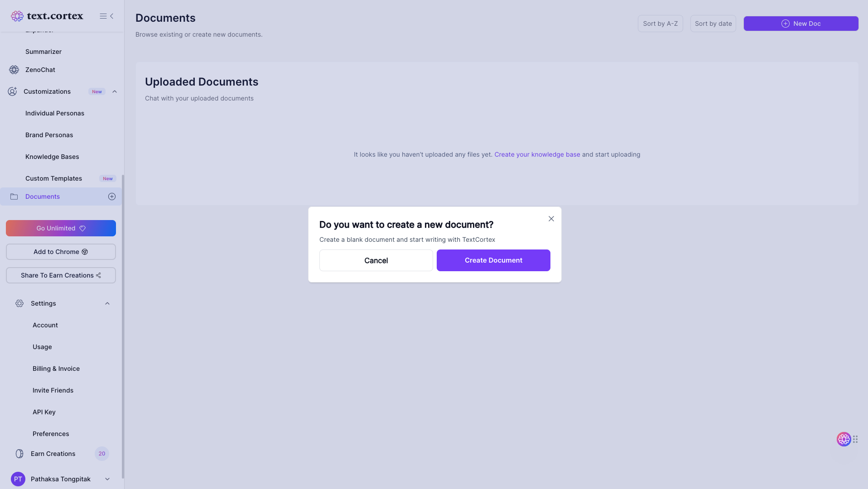
Task: Click the plus icon next to Documents
Action: coord(112,197)
